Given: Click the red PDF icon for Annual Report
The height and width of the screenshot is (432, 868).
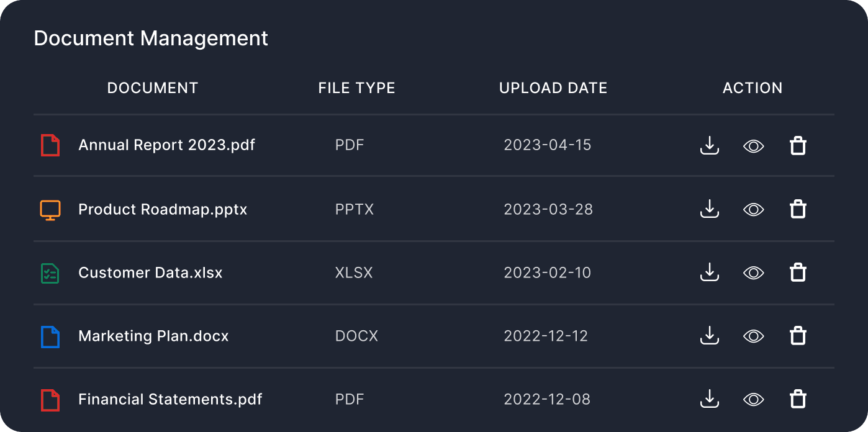Looking at the screenshot, I should coord(50,146).
